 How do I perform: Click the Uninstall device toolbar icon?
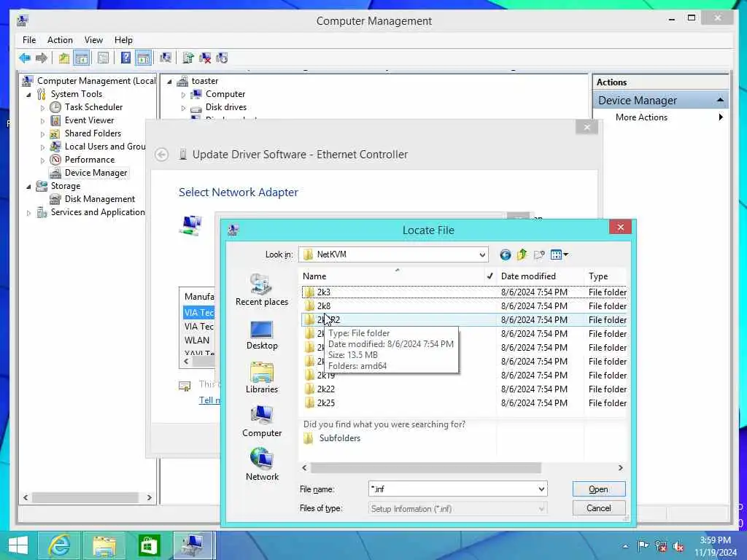click(205, 58)
